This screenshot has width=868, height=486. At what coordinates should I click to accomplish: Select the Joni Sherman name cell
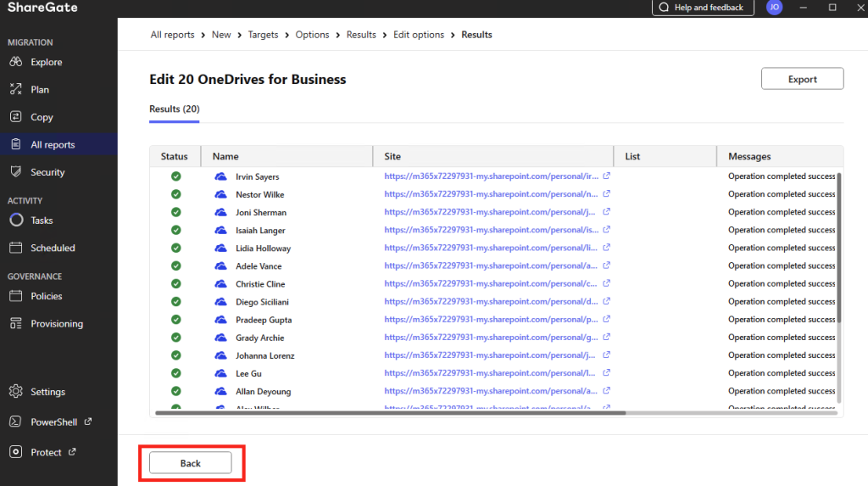[x=261, y=212]
